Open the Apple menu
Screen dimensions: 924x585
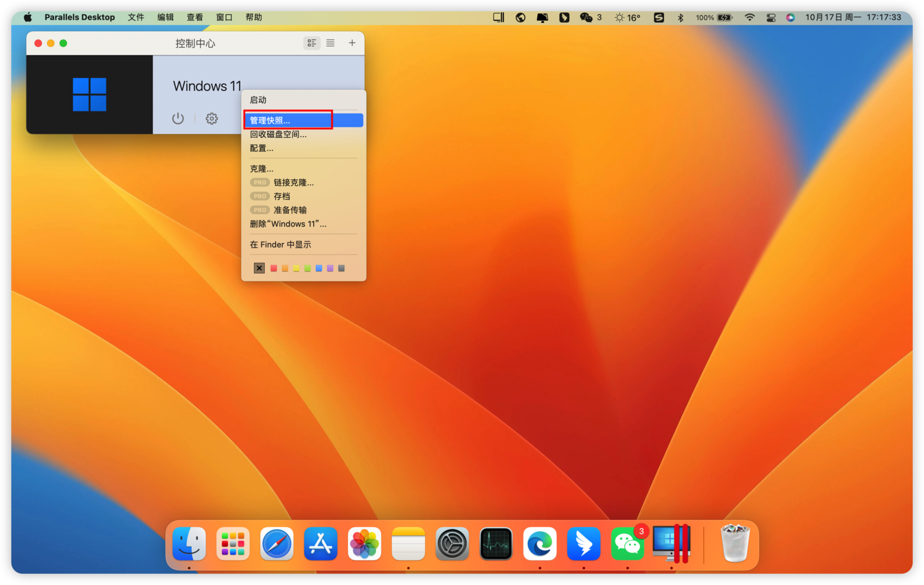pos(28,17)
